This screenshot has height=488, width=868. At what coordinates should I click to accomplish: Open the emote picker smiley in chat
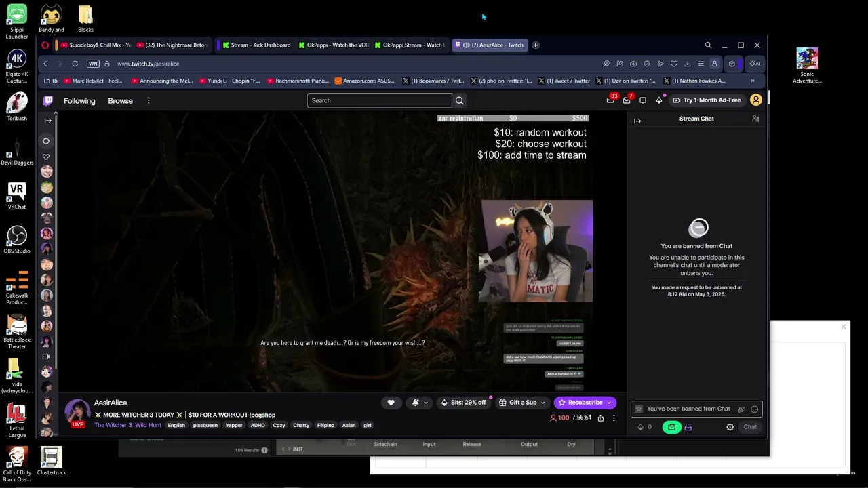point(754,409)
